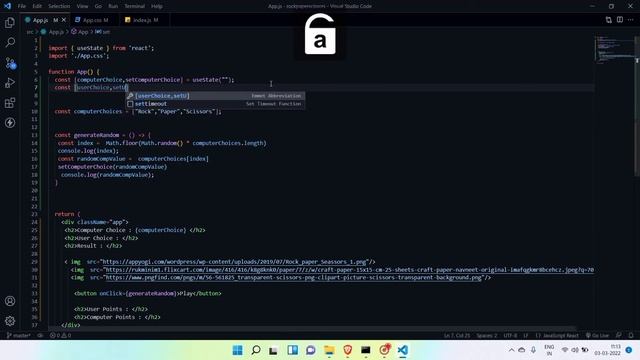This screenshot has height=360, width=640.
Task: Open the Search view in activity bar
Action: click(10, 42)
